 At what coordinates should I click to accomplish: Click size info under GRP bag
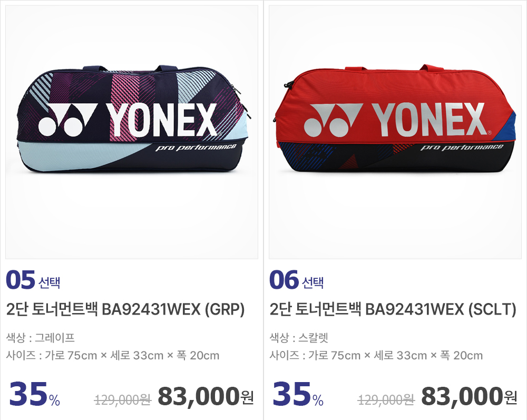pyautogui.click(x=113, y=355)
